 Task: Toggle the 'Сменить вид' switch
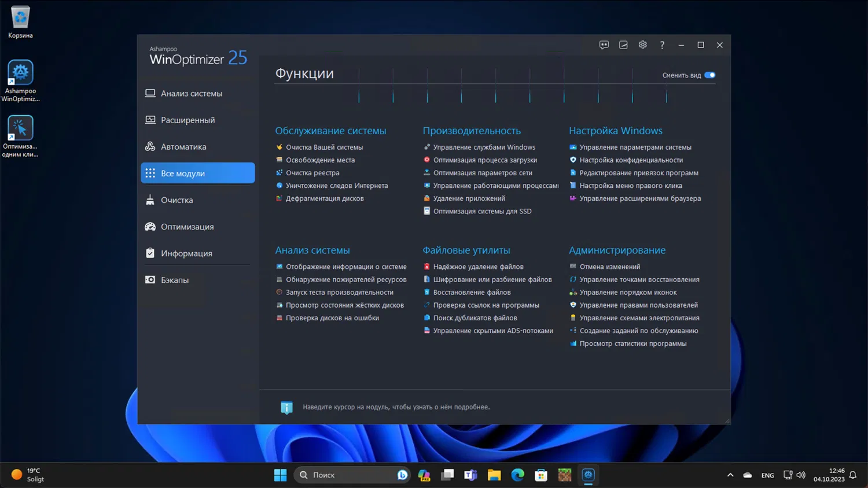(710, 75)
